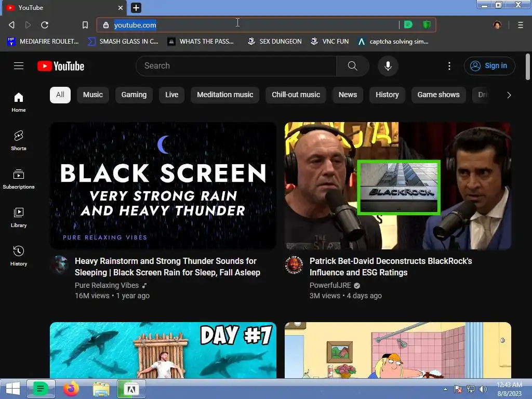Open the green shield icon in the address bar
The width and height of the screenshot is (532, 399).
[x=427, y=25]
